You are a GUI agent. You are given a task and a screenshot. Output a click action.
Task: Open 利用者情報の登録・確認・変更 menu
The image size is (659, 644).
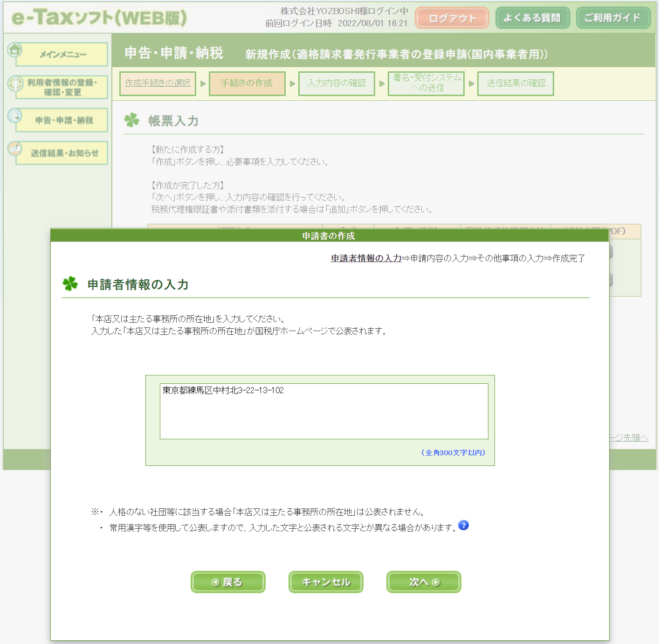(62, 87)
